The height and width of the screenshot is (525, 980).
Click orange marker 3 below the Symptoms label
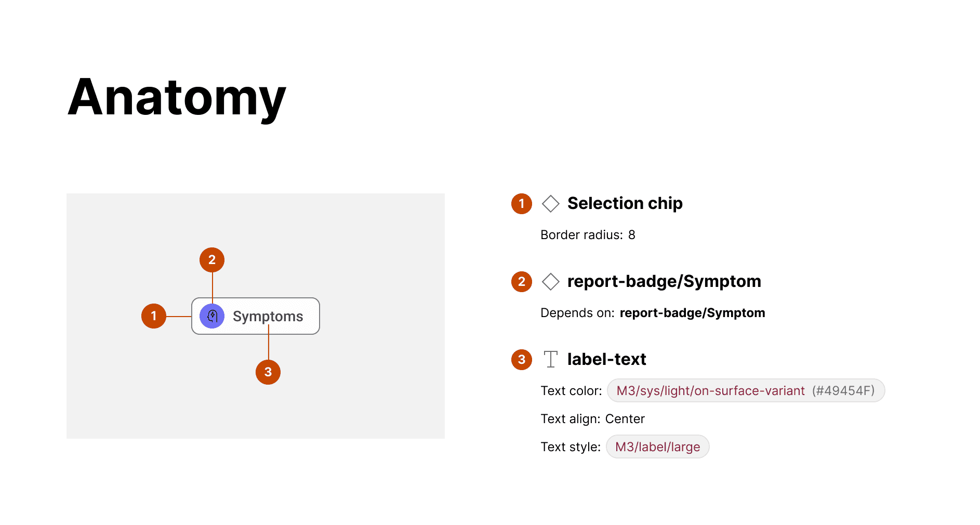268,372
